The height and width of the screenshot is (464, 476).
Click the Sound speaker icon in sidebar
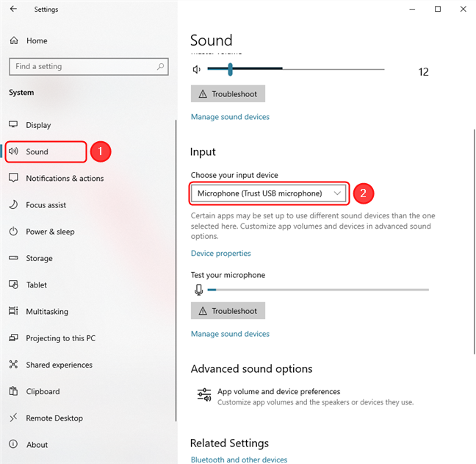click(x=13, y=151)
